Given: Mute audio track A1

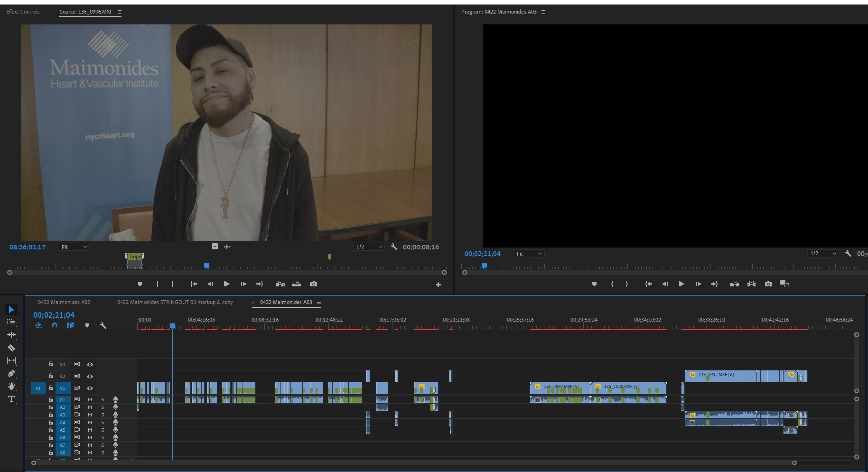Looking at the screenshot, I should pos(90,399).
